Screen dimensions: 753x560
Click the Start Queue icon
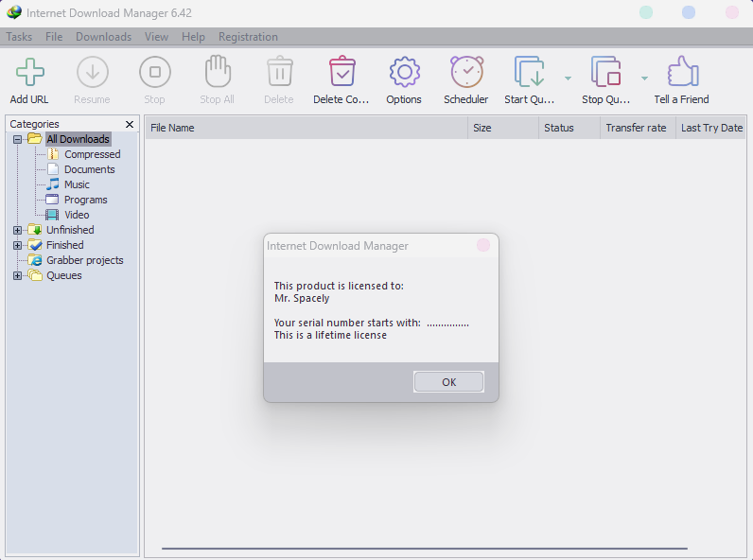[x=529, y=72]
